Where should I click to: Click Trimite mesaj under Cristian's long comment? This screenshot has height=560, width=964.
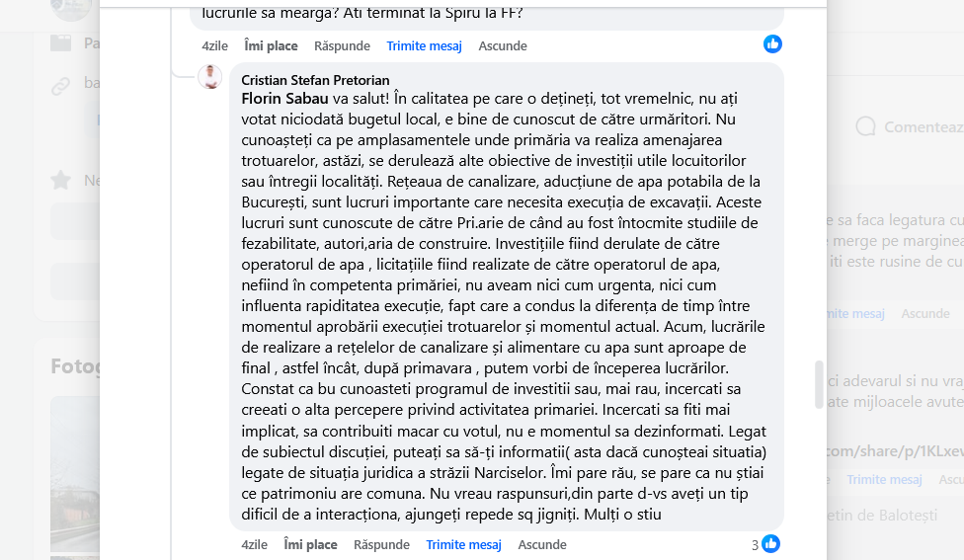pos(463,544)
